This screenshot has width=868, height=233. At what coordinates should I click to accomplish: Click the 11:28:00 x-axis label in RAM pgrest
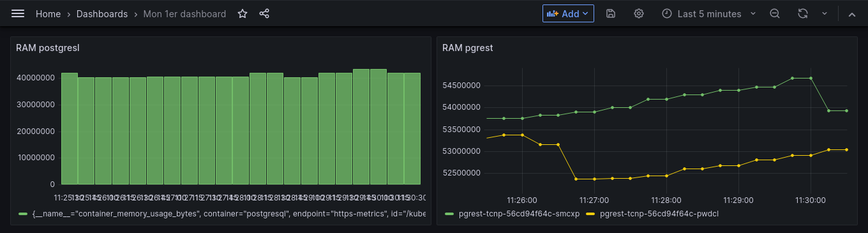point(666,200)
